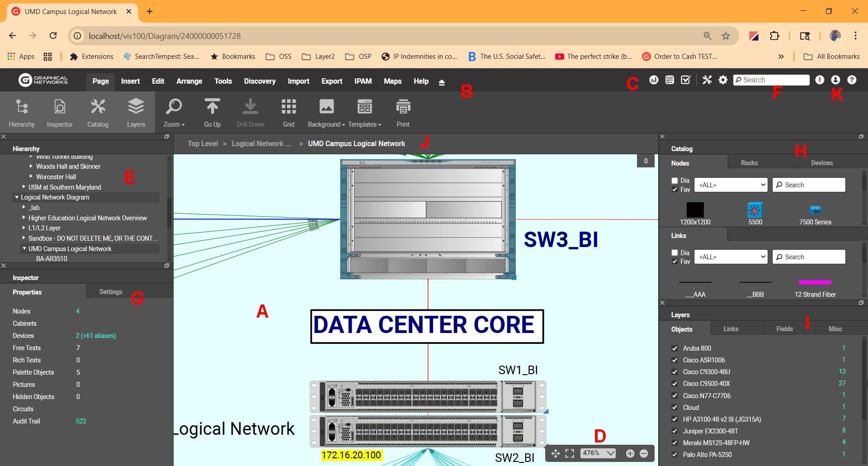Uncheck the Aruba 800 layer checkbox
The image size is (868, 466).
pos(675,348)
